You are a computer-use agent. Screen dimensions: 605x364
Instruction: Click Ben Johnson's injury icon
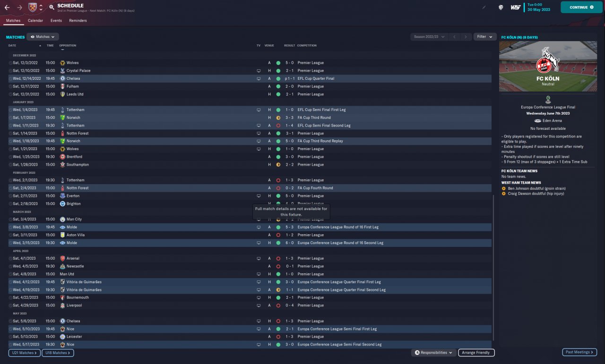[x=504, y=188]
